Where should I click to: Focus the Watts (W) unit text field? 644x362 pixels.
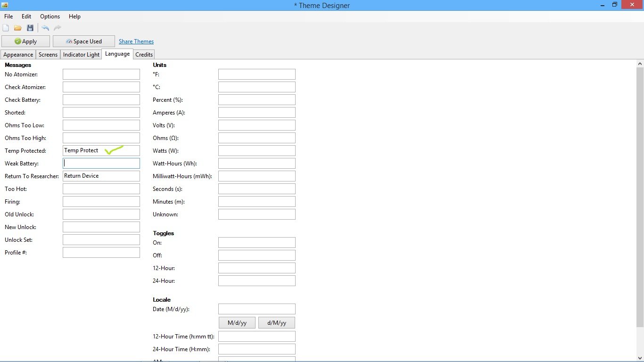(x=257, y=151)
